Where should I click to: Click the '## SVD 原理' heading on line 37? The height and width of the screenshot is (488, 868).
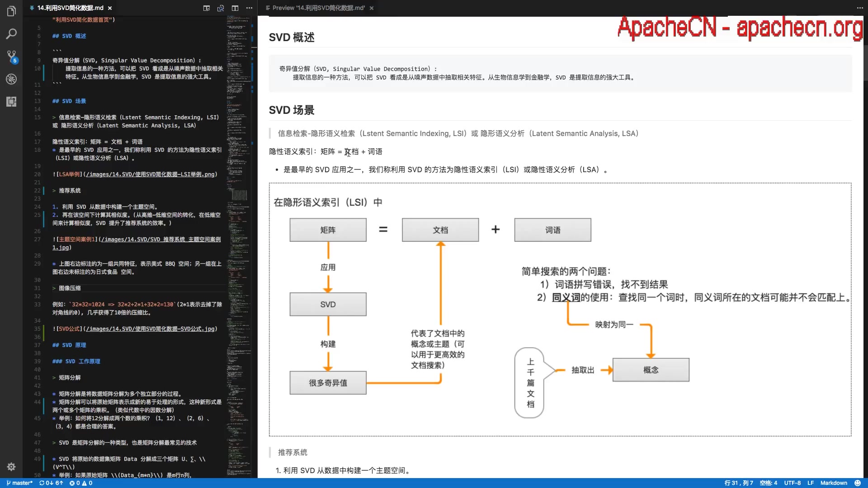click(x=69, y=345)
